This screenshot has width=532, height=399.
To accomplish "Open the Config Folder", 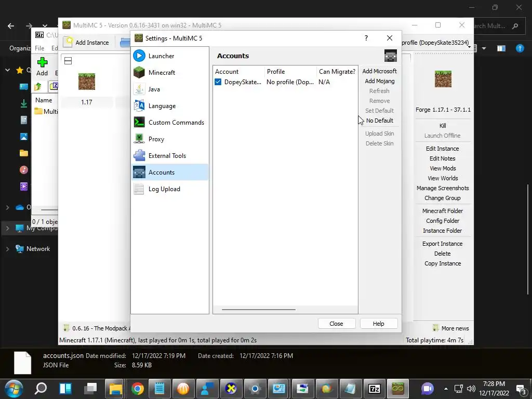I will click(443, 221).
